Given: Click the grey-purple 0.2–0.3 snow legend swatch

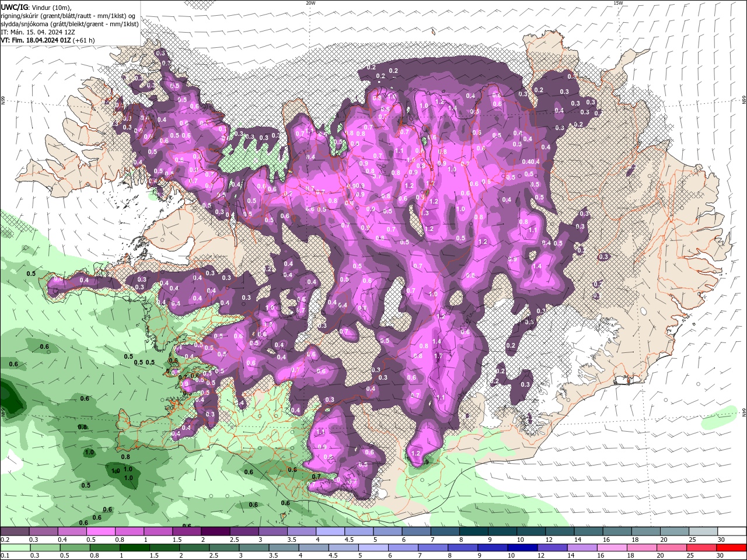Looking at the screenshot, I should [15, 531].
